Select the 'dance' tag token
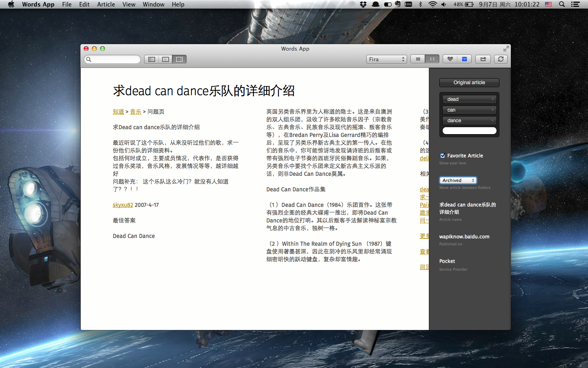Screen dimensions: 588x368 (469, 121)
